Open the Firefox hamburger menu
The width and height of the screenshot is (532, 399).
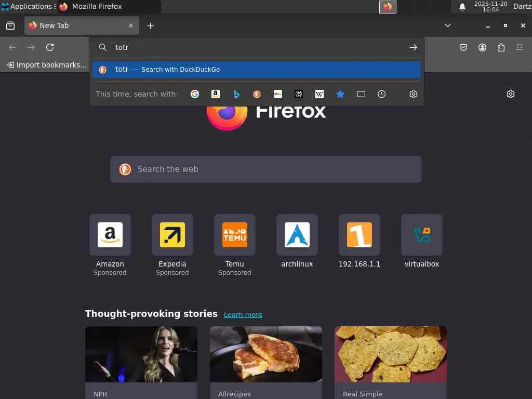coord(520,47)
